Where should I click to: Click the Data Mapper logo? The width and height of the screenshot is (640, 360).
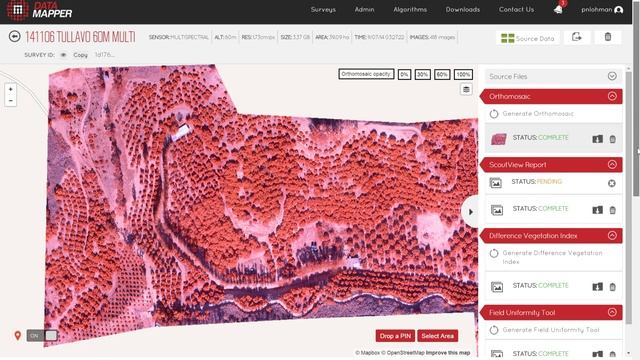coord(39,11)
